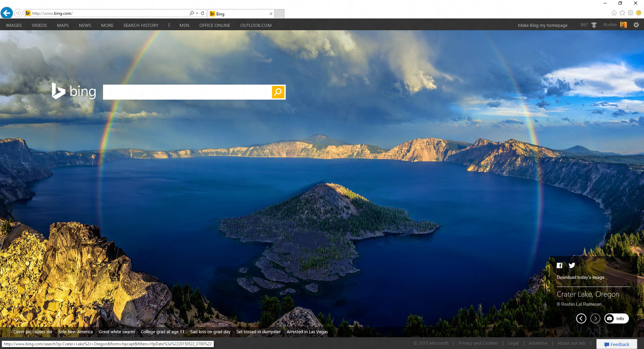Image resolution: width=644 pixels, height=349 pixels.
Task: Show next homepage image arrow
Action: (x=595, y=318)
